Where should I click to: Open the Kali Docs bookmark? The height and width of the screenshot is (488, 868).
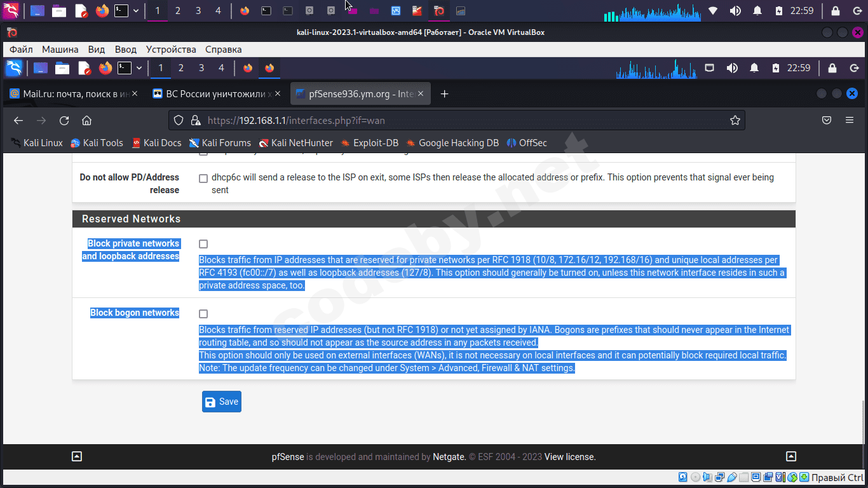[x=156, y=143]
